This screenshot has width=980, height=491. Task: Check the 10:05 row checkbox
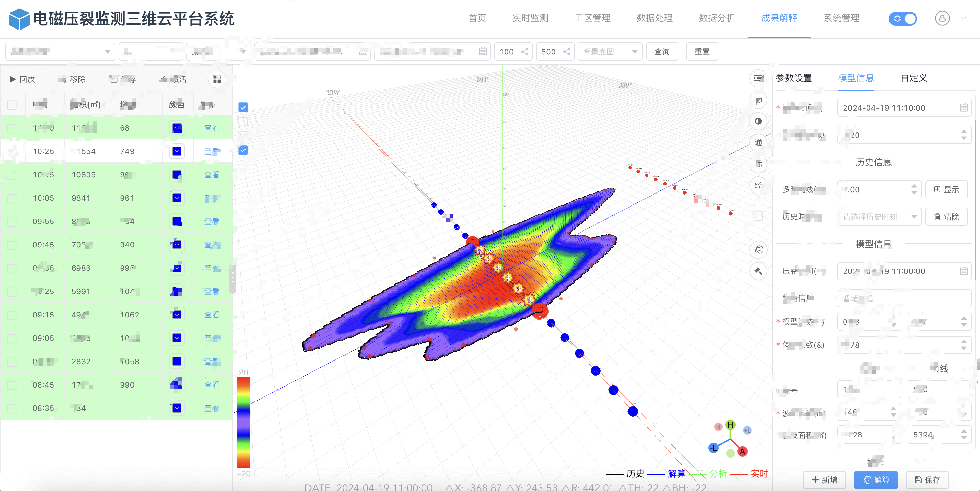pos(12,198)
